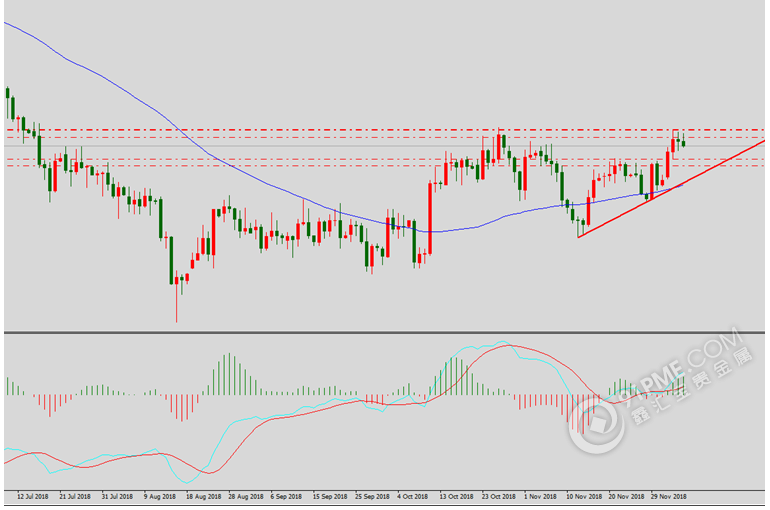Click the 29 Nov 2018 date label

pos(668,496)
